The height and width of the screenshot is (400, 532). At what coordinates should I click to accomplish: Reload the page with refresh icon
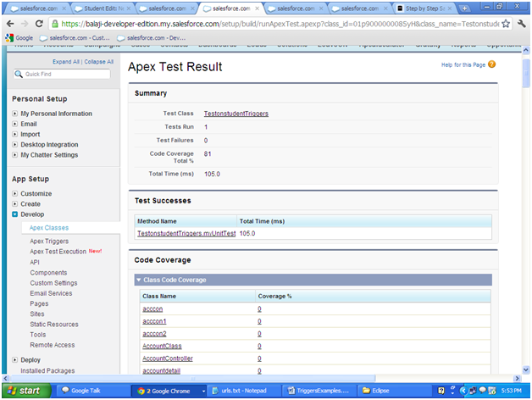pos(39,24)
